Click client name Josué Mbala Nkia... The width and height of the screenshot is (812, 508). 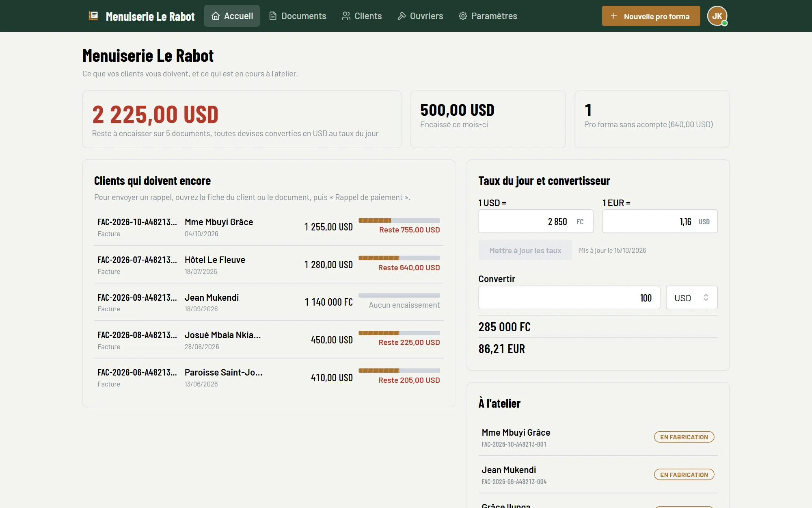[222, 335]
